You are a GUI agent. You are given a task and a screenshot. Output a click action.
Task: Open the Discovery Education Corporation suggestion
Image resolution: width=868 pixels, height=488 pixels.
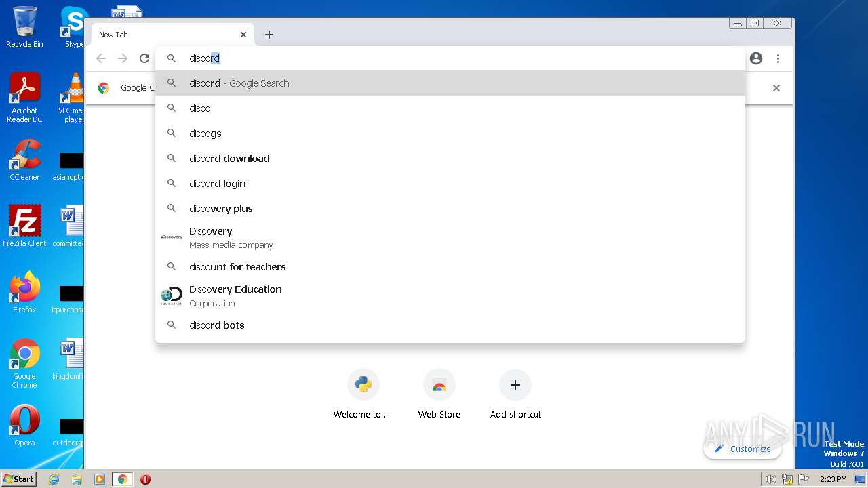[x=450, y=296]
